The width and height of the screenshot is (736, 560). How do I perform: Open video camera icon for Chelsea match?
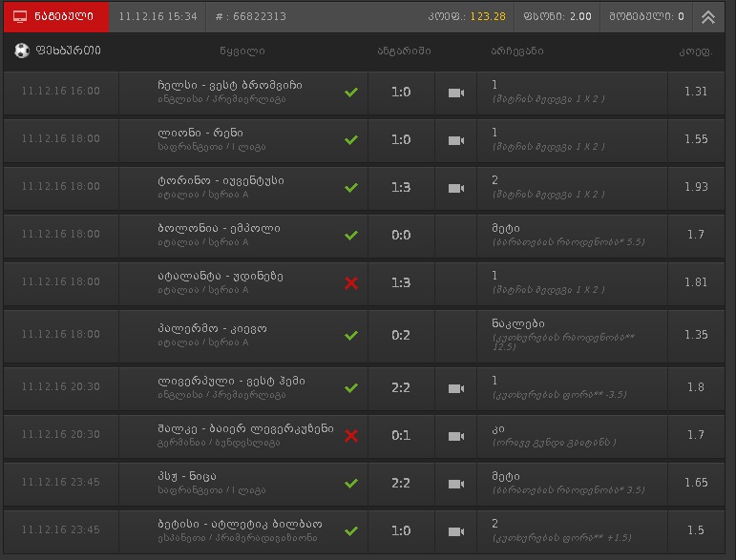[455, 93]
